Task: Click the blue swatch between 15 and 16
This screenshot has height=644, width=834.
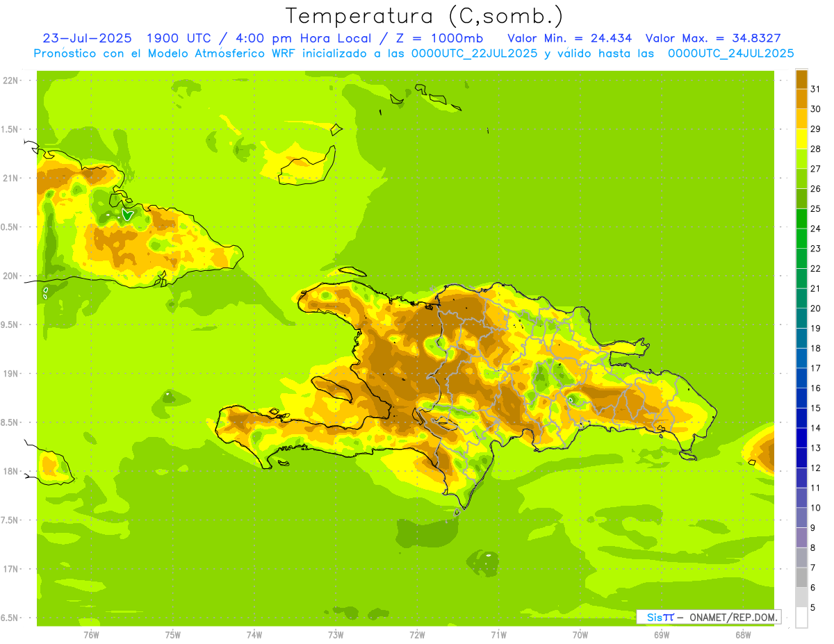Action: [x=801, y=398]
